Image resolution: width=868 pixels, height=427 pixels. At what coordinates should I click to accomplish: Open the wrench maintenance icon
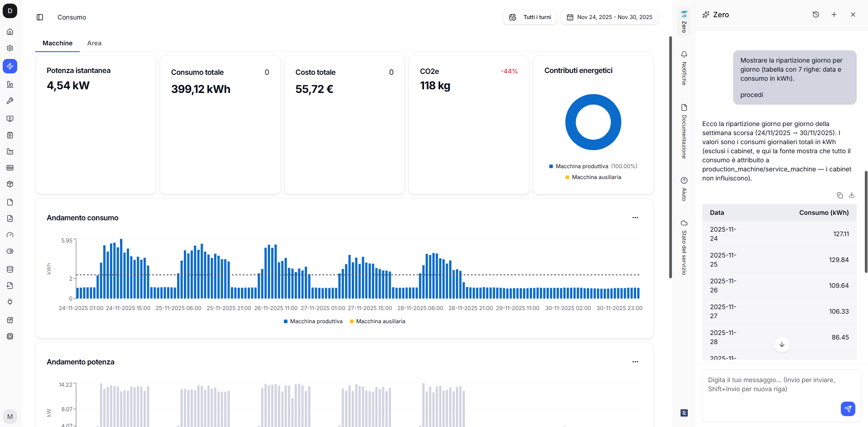pyautogui.click(x=10, y=101)
